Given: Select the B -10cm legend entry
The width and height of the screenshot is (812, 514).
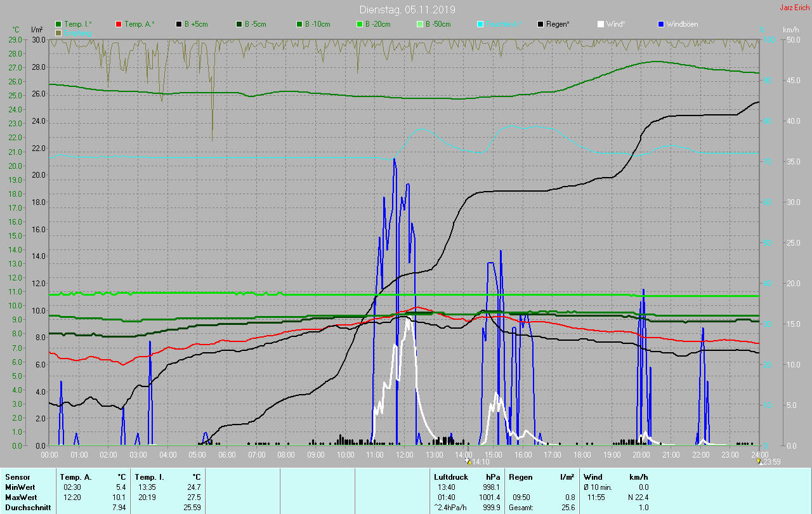Looking at the screenshot, I should point(317,24).
